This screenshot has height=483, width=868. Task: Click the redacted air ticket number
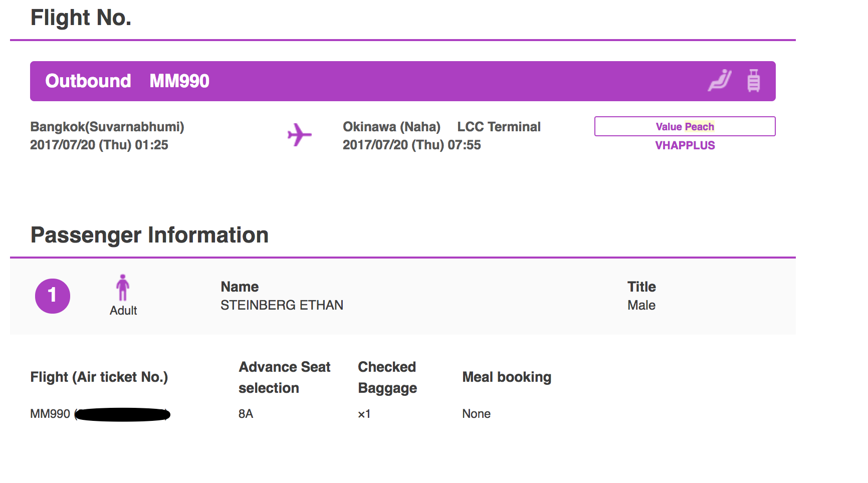pyautogui.click(x=123, y=414)
